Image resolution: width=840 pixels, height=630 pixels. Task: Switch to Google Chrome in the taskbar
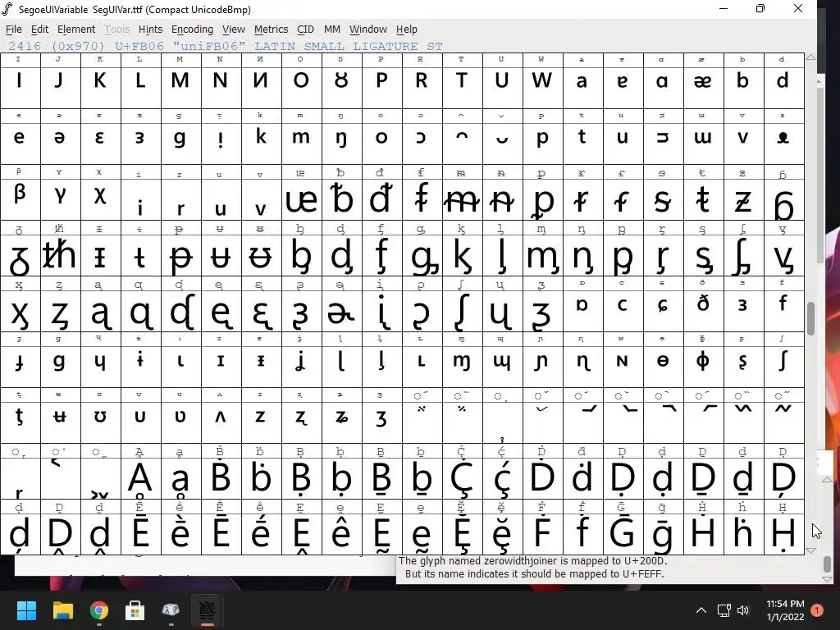[99, 610]
